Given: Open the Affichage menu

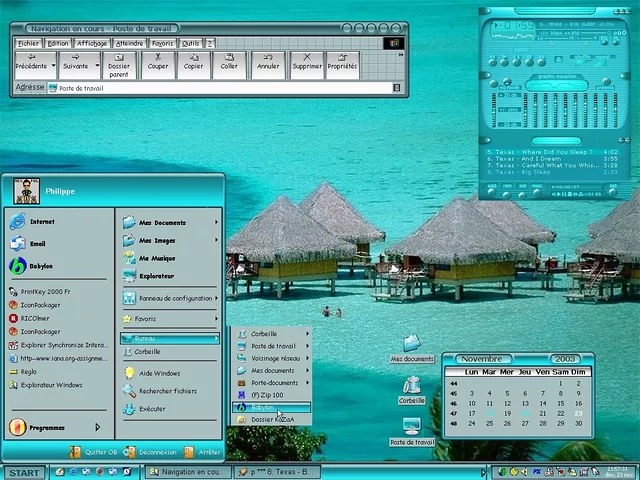Looking at the screenshot, I should coord(92,43).
